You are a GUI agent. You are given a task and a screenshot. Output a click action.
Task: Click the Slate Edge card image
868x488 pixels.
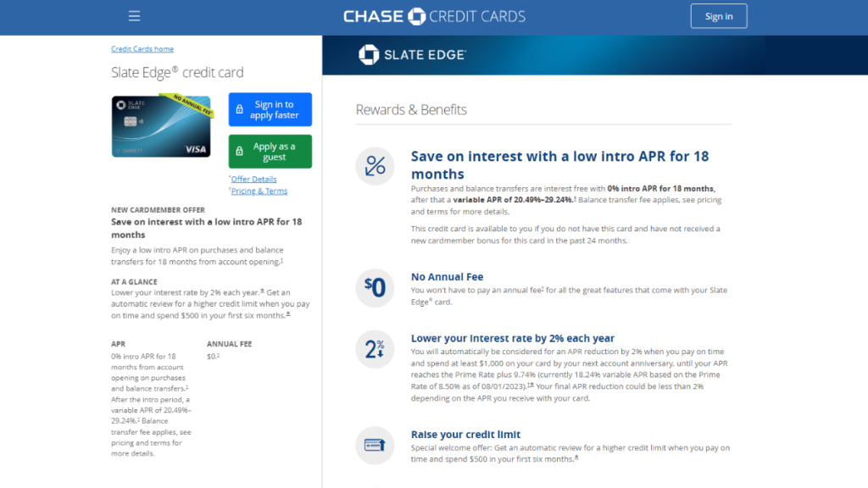(x=160, y=127)
